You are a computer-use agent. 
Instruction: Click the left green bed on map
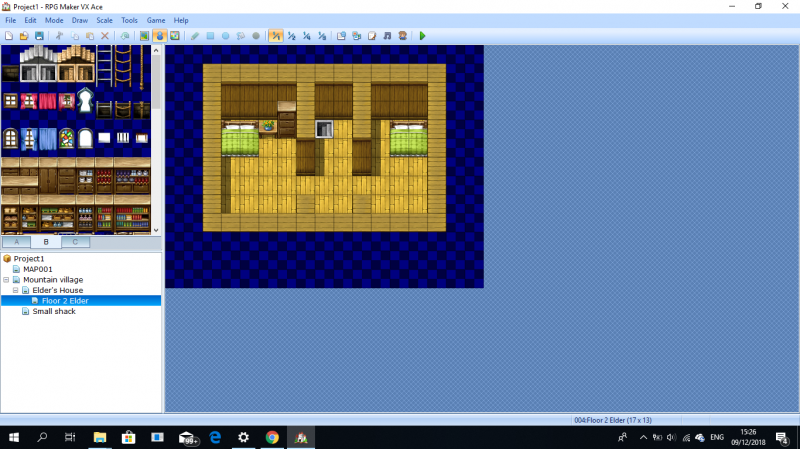[240, 138]
